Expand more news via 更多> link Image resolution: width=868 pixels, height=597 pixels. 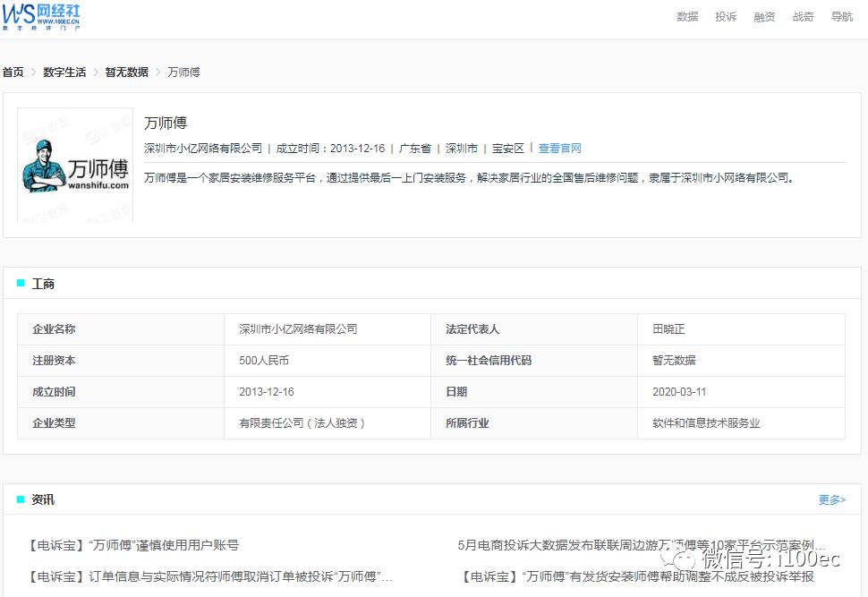(x=832, y=499)
